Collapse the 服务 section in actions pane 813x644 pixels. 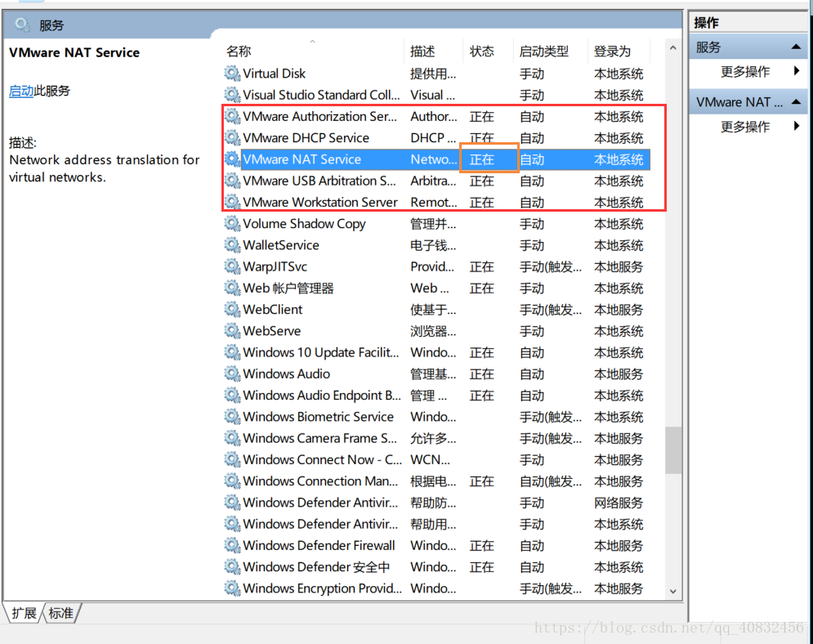[x=796, y=47]
